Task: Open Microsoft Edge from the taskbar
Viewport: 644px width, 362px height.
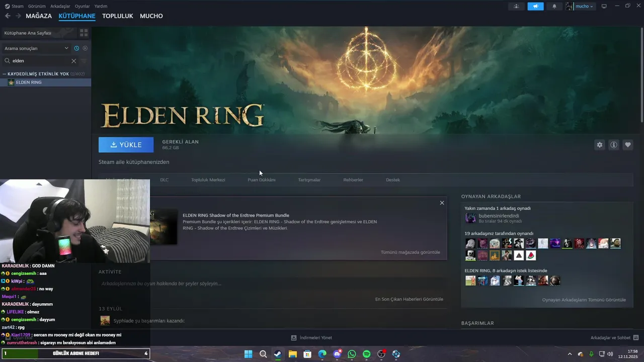Action: click(322, 354)
